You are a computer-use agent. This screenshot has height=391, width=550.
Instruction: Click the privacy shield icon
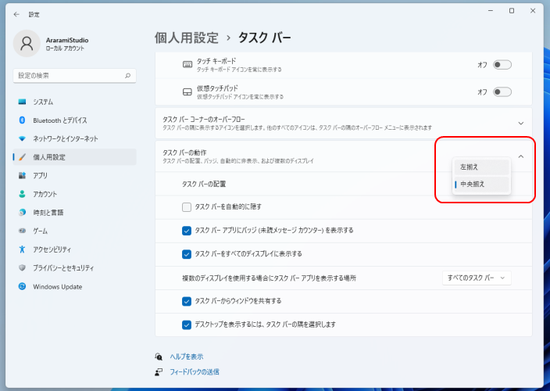pyautogui.click(x=22, y=268)
